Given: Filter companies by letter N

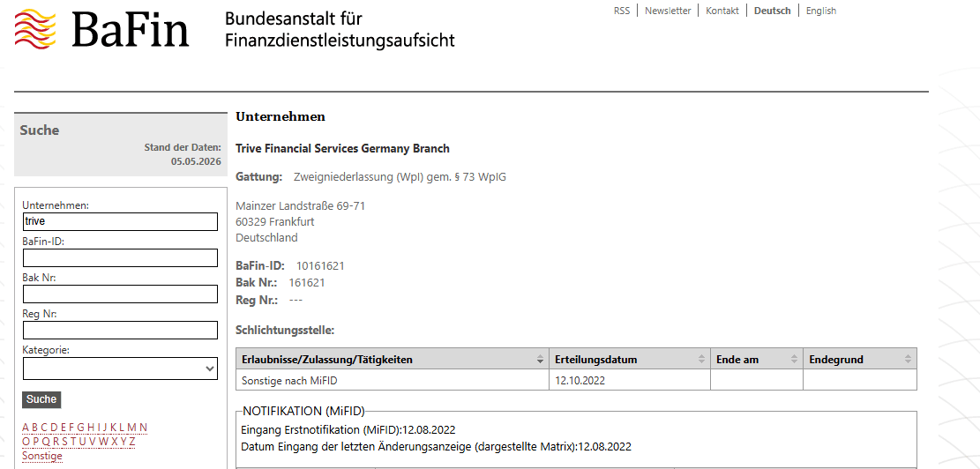Looking at the screenshot, I should [x=143, y=428].
